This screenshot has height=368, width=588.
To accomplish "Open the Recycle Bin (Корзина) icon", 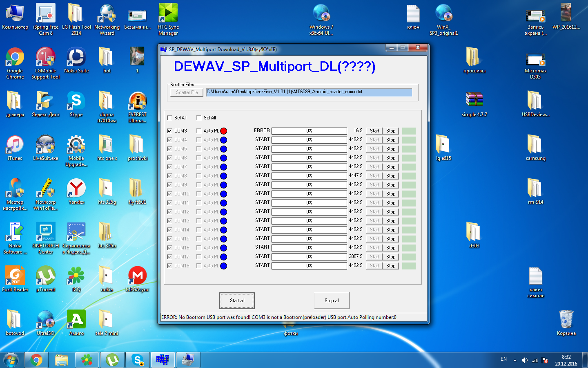I will coord(566,321).
